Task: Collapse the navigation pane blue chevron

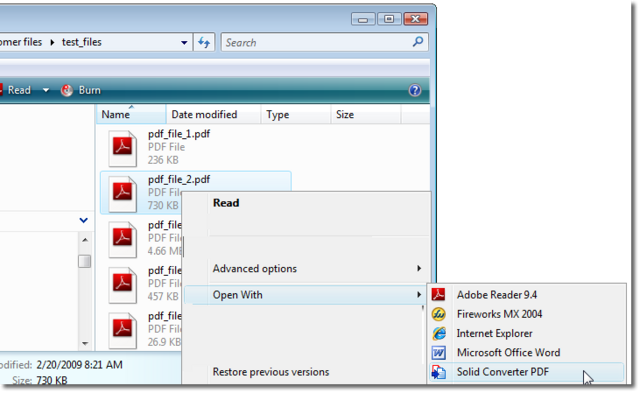Action: (84, 220)
